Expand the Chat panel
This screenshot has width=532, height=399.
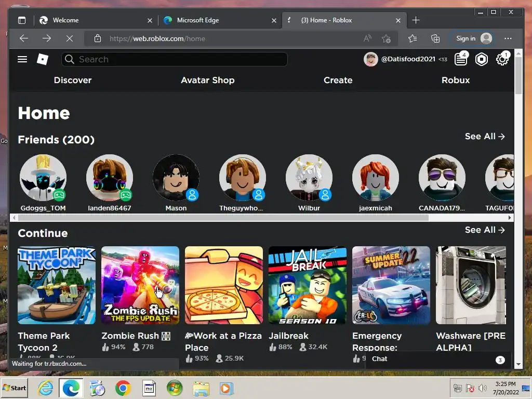click(438, 359)
